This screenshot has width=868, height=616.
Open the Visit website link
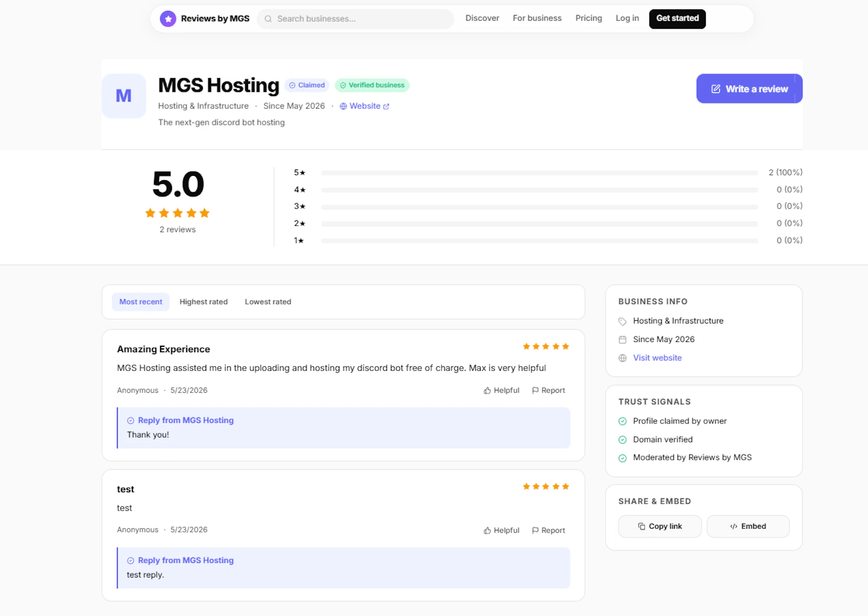658,358
